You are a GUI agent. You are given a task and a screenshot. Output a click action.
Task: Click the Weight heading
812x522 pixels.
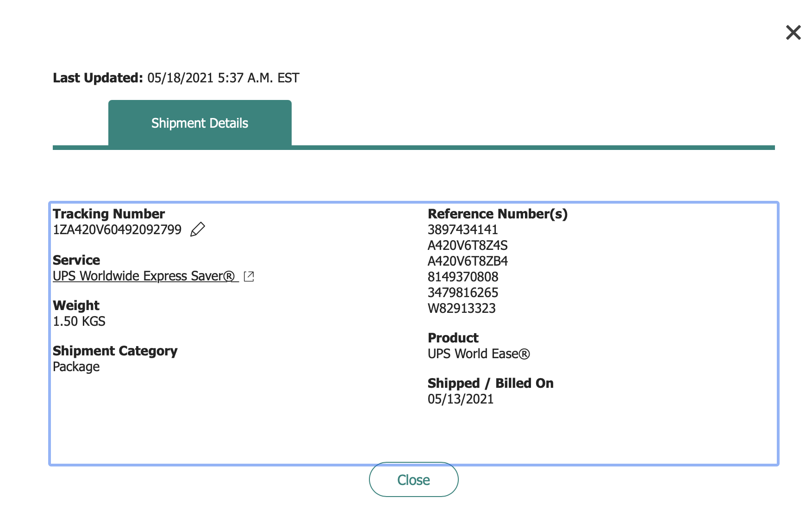76,305
